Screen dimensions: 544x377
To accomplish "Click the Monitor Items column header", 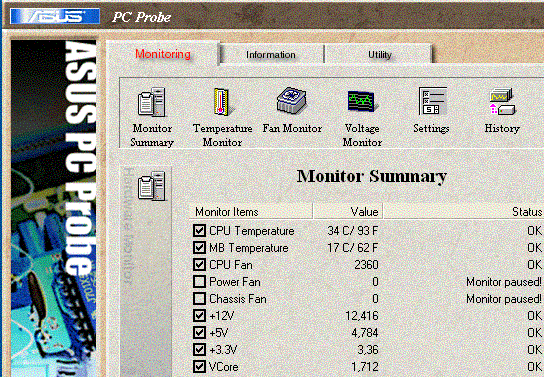I will click(x=251, y=212).
